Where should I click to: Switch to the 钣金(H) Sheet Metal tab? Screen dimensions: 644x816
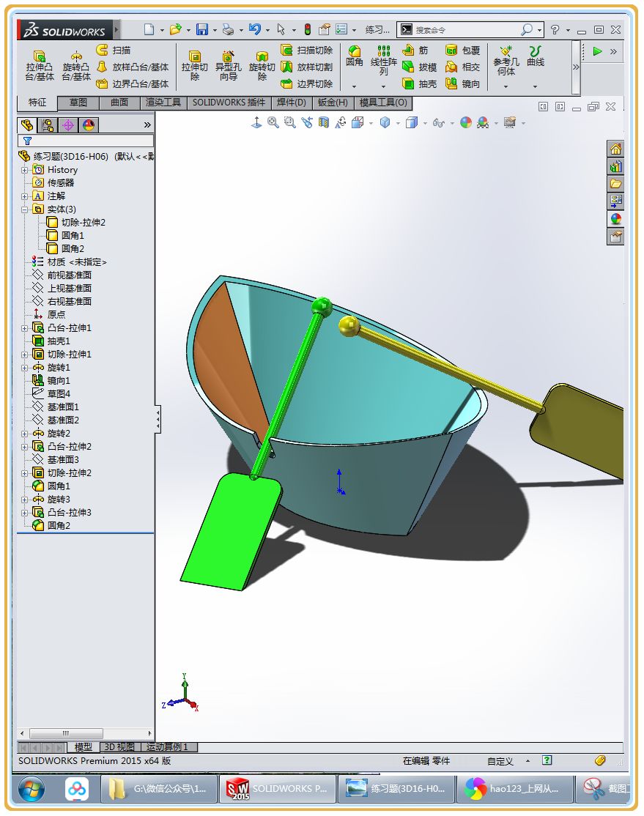pyautogui.click(x=333, y=103)
